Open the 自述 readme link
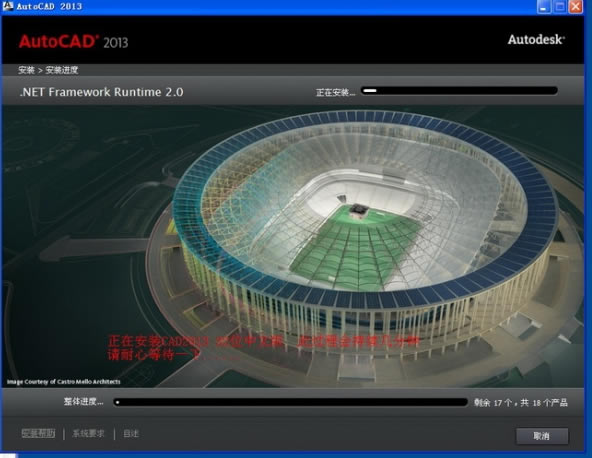The image size is (592, 458). point(131,434)
